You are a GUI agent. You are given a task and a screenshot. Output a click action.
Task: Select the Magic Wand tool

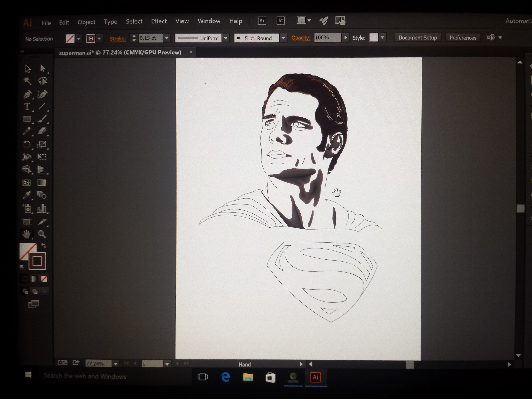27,81
